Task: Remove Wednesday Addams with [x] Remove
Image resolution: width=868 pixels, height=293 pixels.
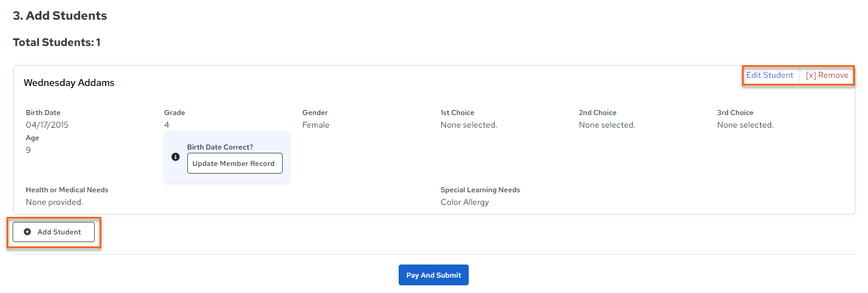Action: click(x=827, y=75)
